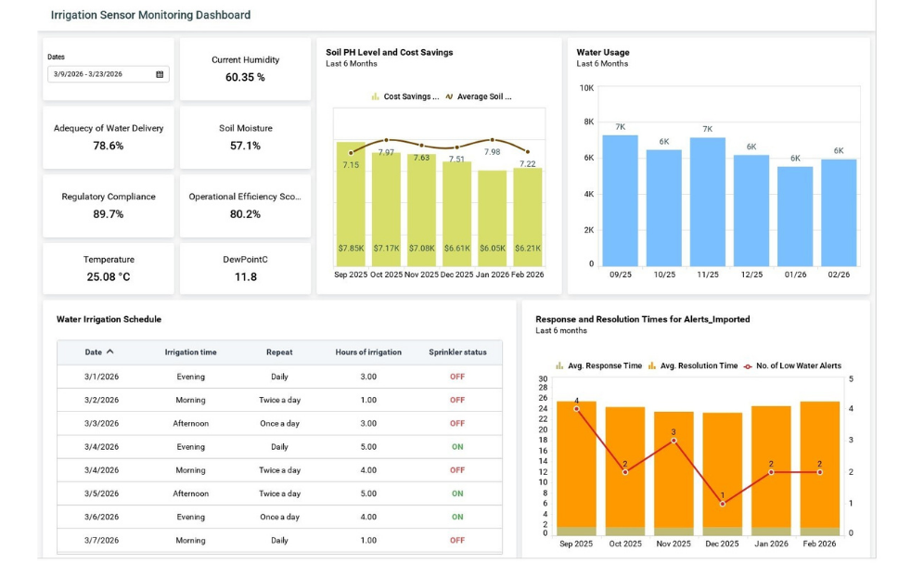Sort table by Irrigation time column header
Viewport: 924px width, 563px height.
coord(190,352)
